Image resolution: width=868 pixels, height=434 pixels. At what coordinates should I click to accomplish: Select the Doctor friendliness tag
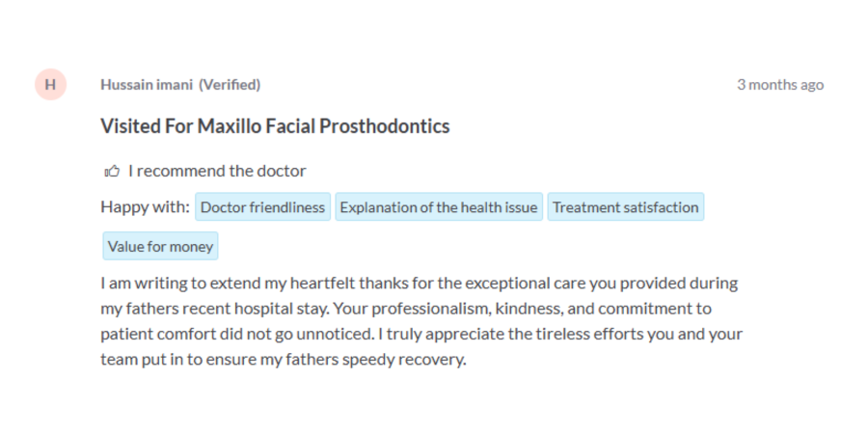[262, 207]
